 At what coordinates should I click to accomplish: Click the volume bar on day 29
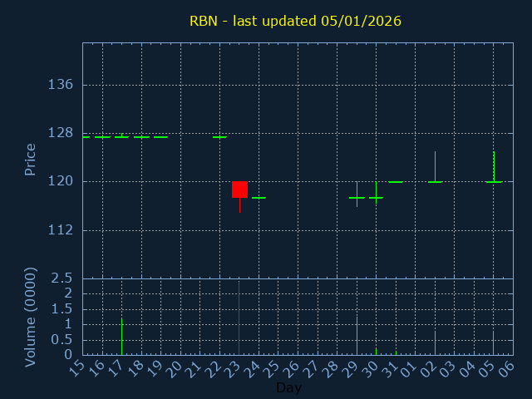point(357,334)
